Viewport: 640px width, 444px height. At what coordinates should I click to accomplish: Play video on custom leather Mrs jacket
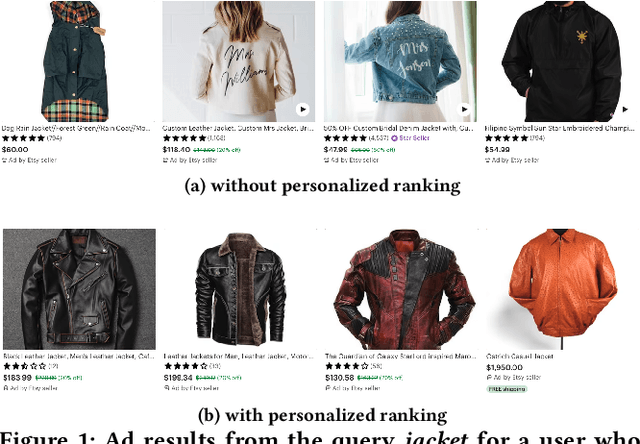coord(302,109)
